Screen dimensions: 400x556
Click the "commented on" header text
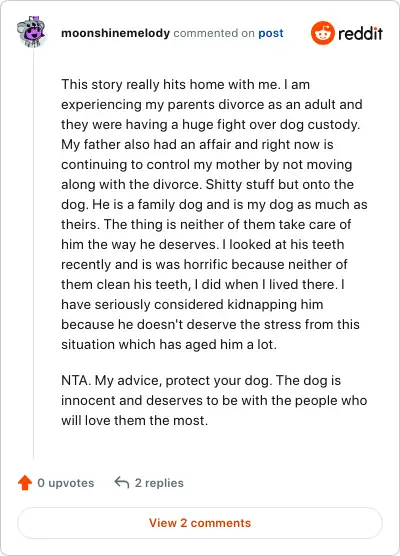[214, 33]
